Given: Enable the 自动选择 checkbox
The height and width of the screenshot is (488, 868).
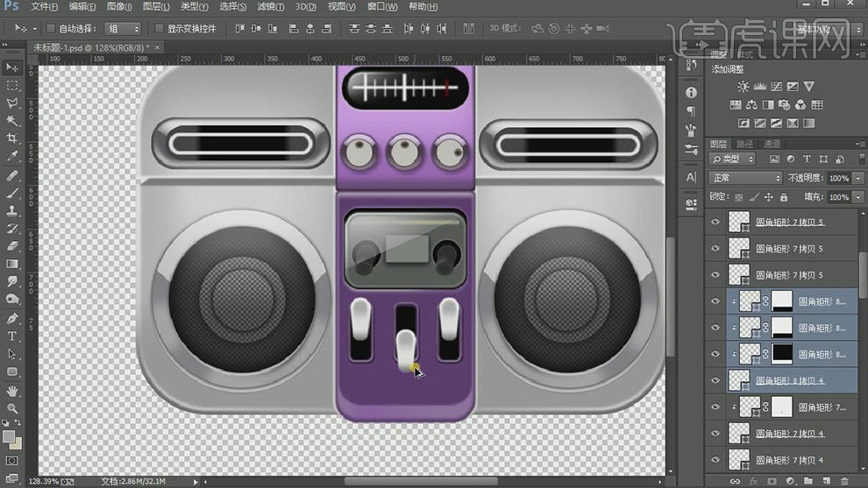Looking at the screenshot, I should [x=50, y=28].
